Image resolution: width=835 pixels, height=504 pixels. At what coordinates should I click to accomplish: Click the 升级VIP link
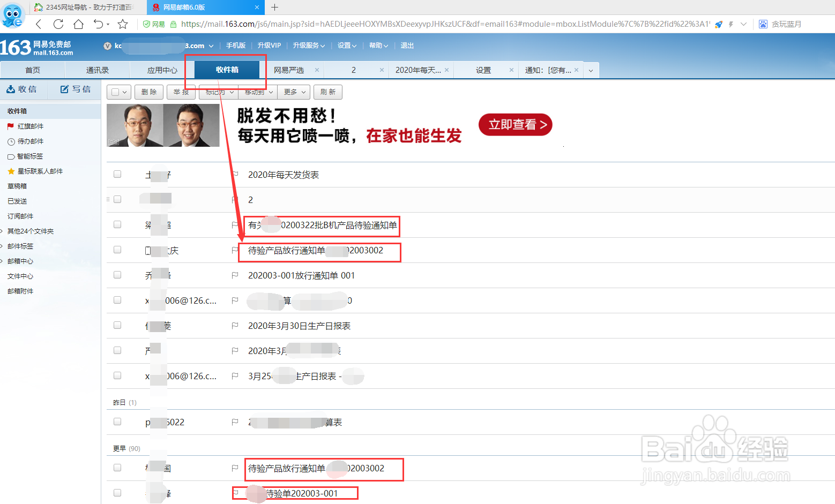tap(269, 46)
